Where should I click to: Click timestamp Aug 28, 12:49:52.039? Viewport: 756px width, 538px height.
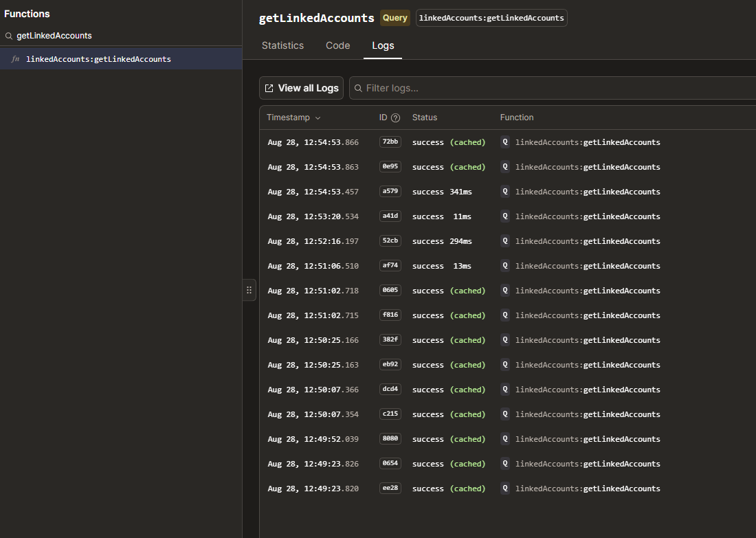coord(313,439)
